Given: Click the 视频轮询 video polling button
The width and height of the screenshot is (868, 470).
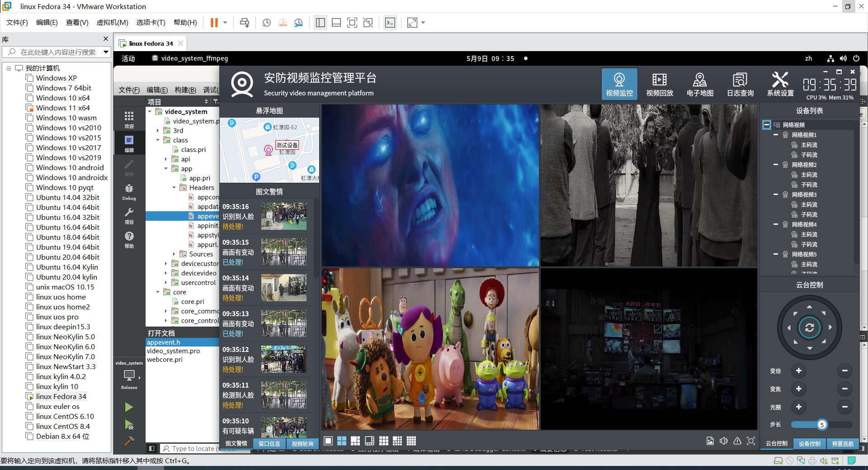Looking at the screenshot, I should pos(302,444).
